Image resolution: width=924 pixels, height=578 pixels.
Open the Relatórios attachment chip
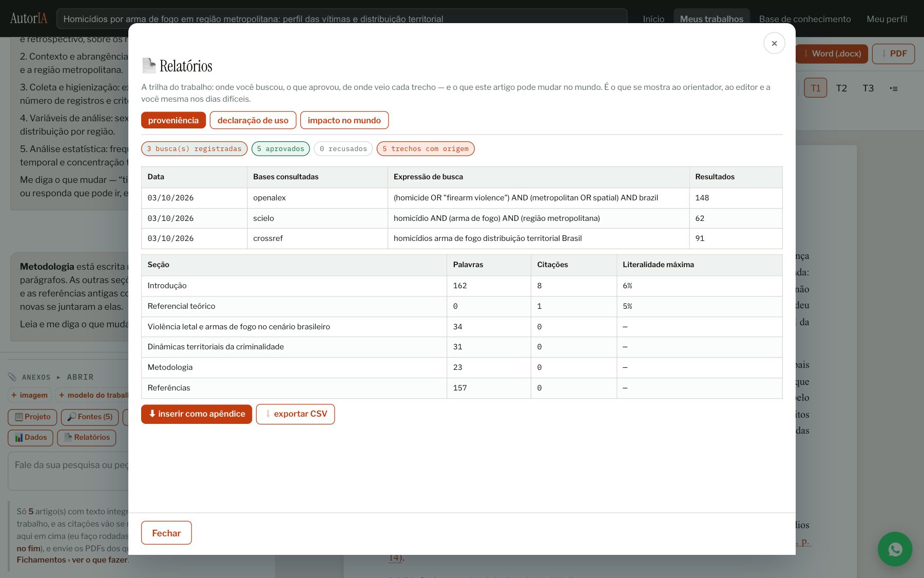(87, 437)
